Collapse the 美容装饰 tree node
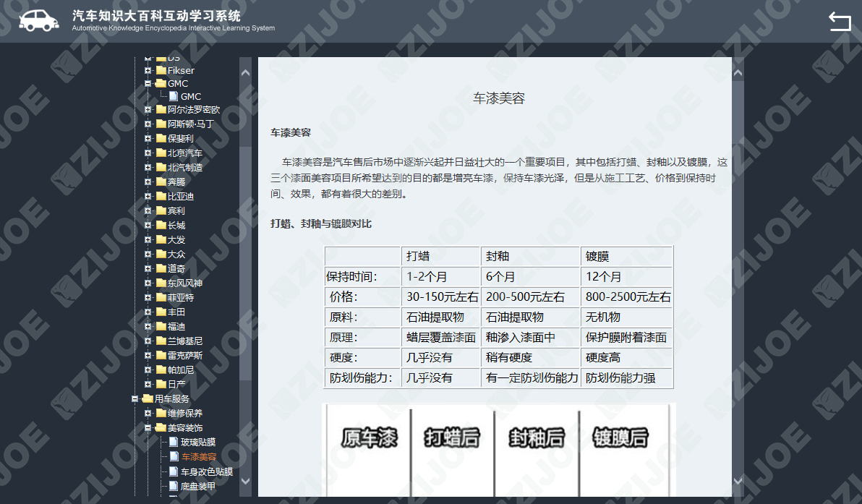 [148, 427]
